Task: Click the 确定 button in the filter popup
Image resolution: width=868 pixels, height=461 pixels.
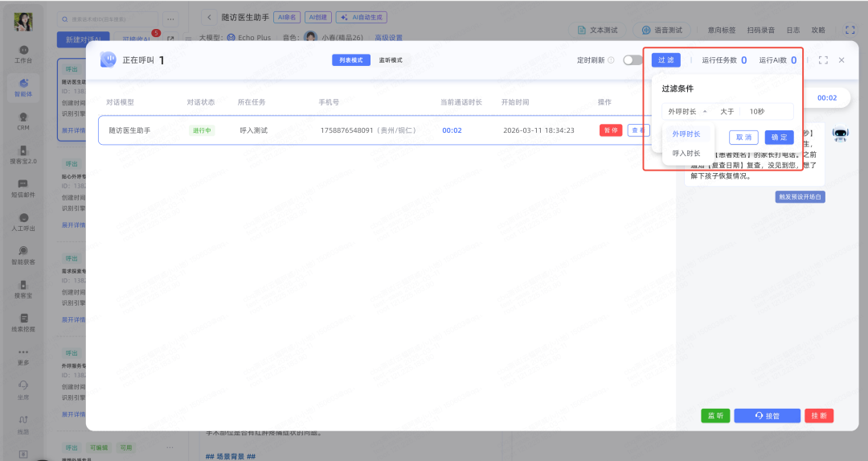Action: coord(779,137)
